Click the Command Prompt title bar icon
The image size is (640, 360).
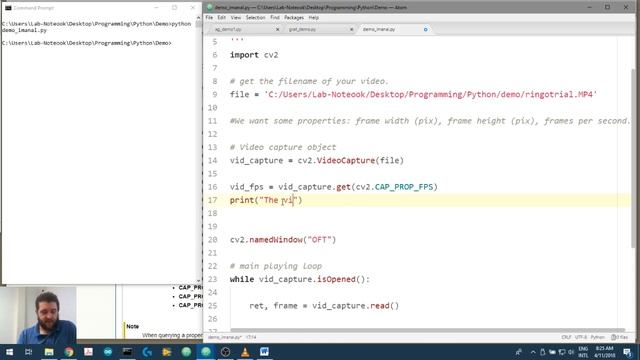tap(8, 7)
